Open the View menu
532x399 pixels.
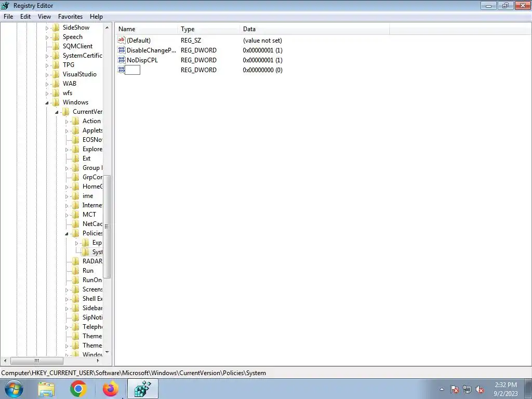[44, 16]
